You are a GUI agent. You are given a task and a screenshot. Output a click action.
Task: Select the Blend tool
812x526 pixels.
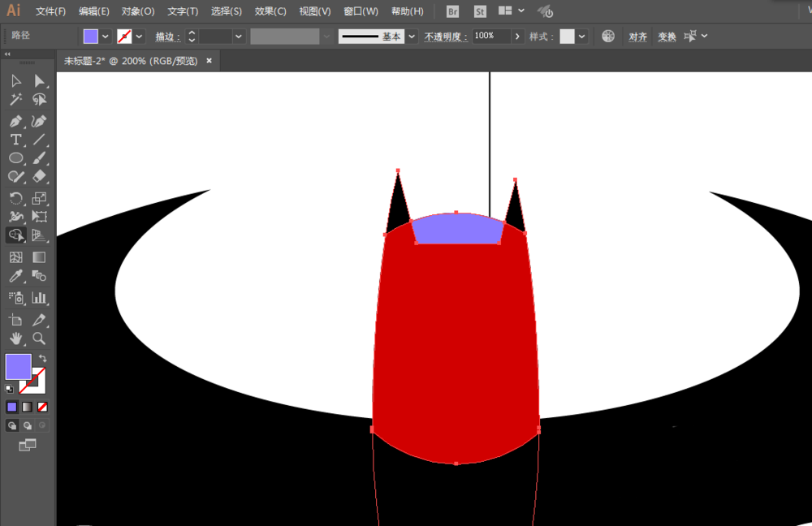click(39, 276)
